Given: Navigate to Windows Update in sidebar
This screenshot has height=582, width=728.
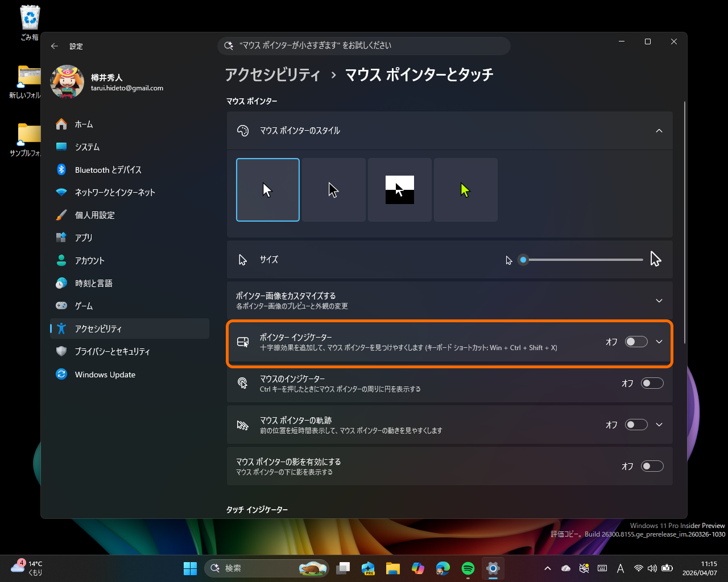Looking at the screenshot, I should tap(105, 374).
